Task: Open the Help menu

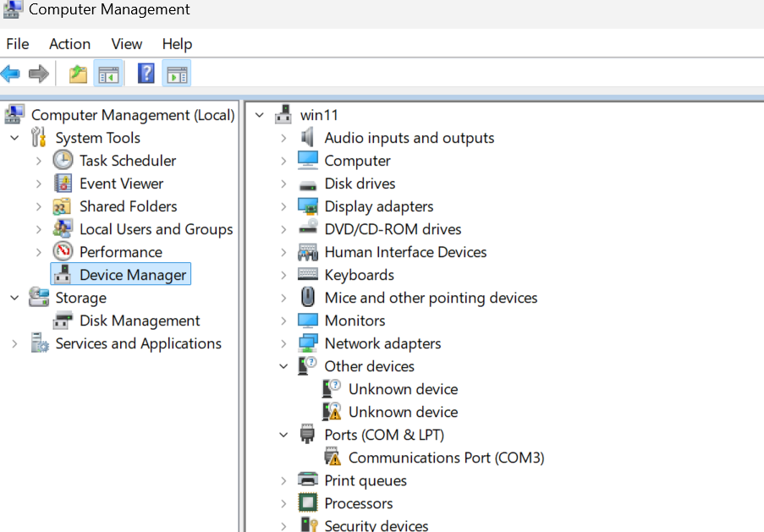Action: pyautogui.click(x=177, y=44)
